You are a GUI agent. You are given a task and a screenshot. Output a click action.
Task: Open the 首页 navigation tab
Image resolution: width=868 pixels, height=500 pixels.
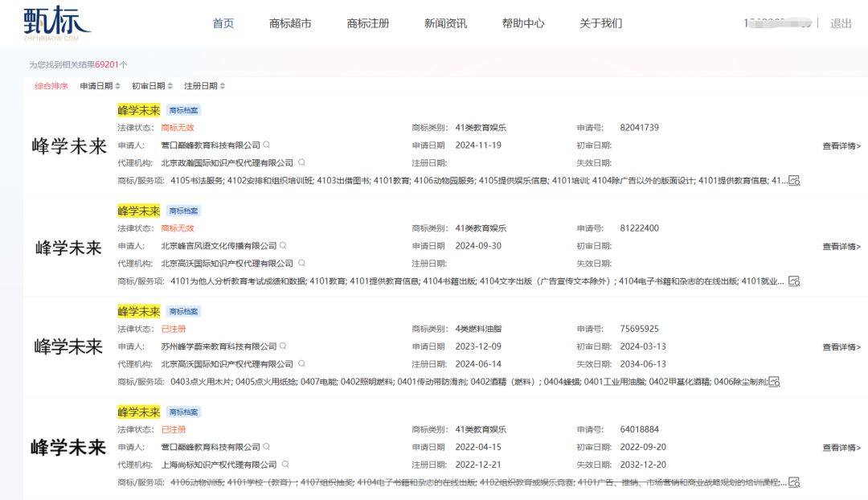[223, 23]
